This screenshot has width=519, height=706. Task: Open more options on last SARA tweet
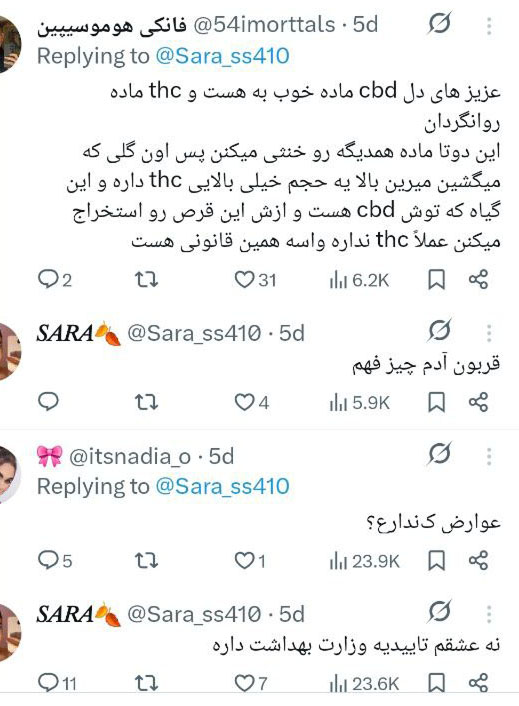[x=489, y=614]
